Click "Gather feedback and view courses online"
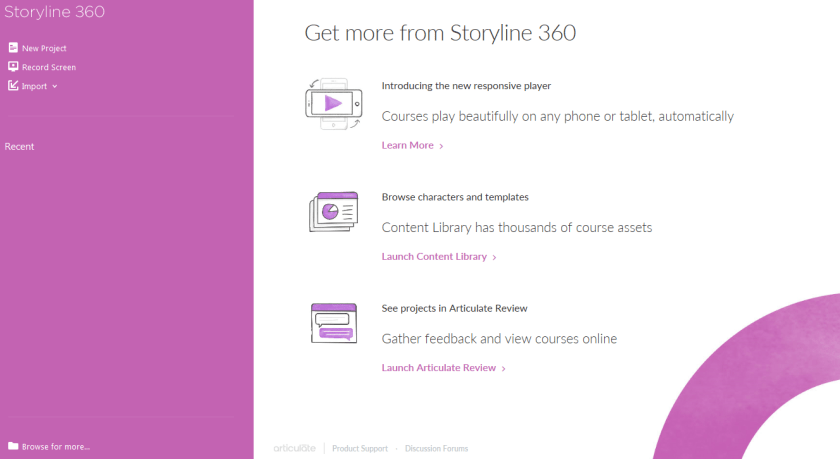 (x=499, y=339)
